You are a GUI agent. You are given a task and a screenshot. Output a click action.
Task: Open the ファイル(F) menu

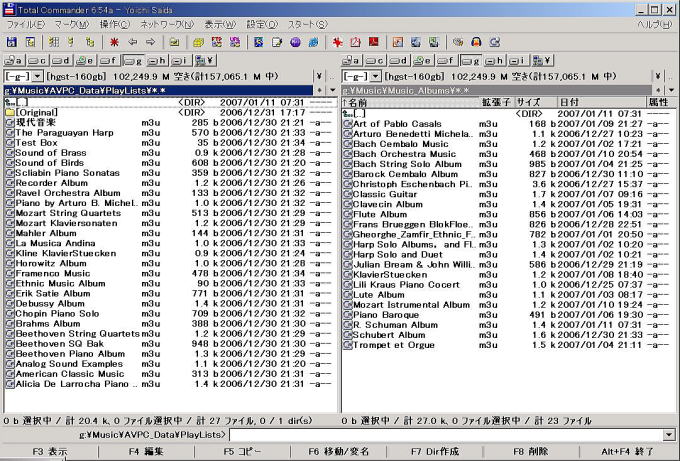pyautogui.click(x=26, y=24)
